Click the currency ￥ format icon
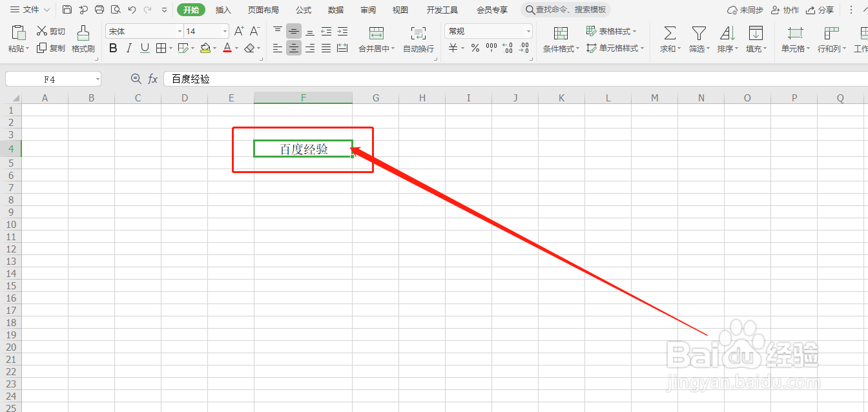The image size is (868, 412). [453, 48]
